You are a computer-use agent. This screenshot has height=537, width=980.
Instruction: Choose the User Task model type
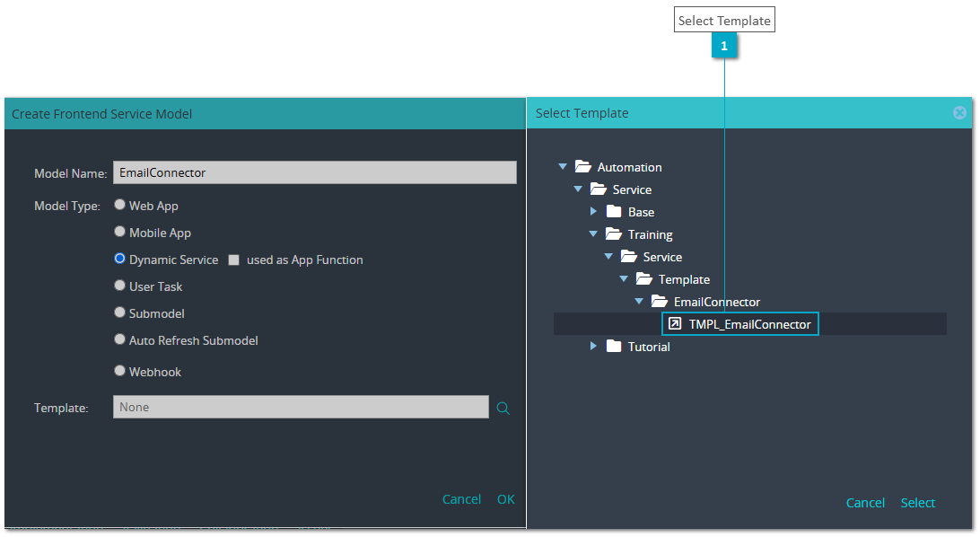120,286
